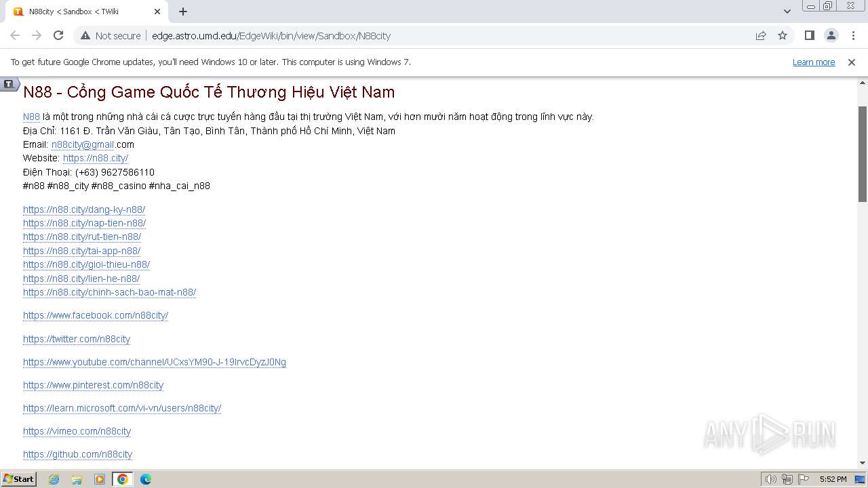Click the 5:52 PM system clock
Screen dimensions: 868x488
(x=833, y=479)
